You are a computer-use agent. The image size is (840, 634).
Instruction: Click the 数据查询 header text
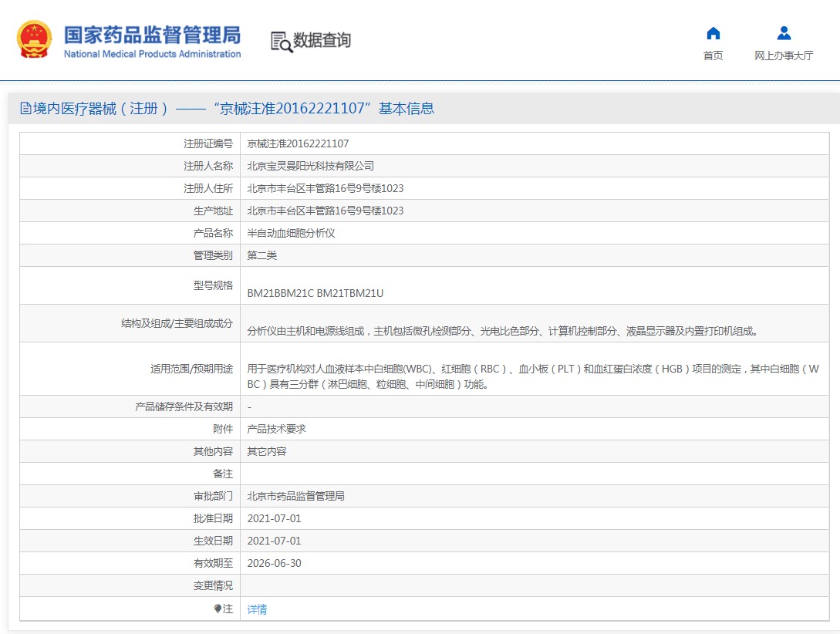322,41
